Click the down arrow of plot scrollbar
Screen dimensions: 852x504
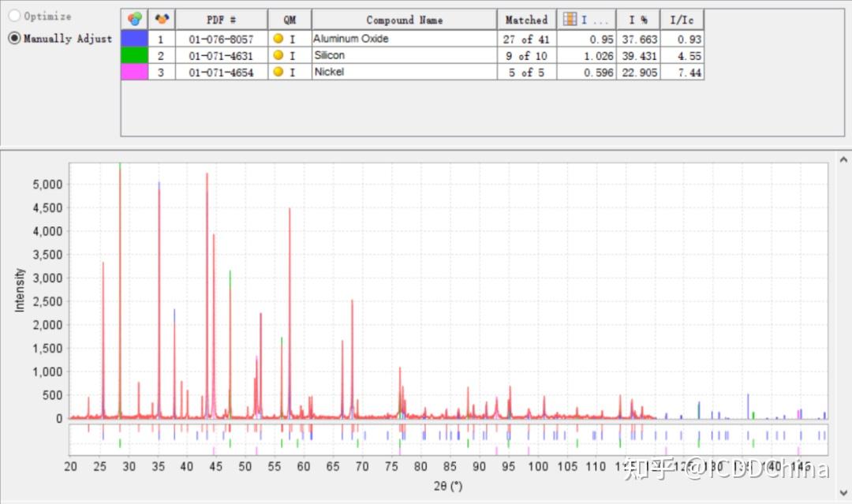click(x=843, y=493)
